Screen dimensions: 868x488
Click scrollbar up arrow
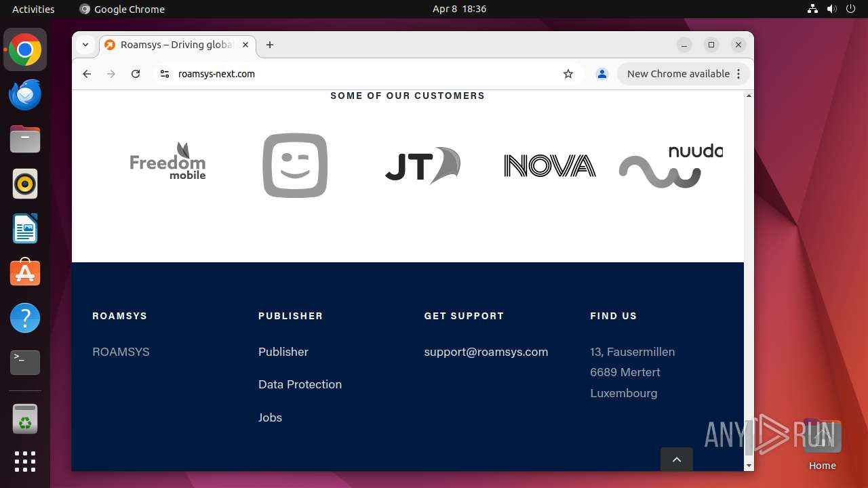coord(749,96)
